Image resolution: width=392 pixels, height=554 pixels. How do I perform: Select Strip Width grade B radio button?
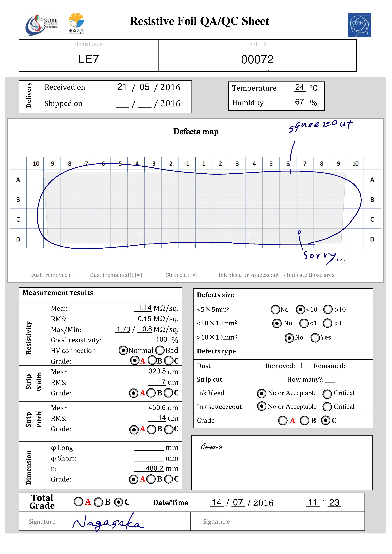pos(151,393)
